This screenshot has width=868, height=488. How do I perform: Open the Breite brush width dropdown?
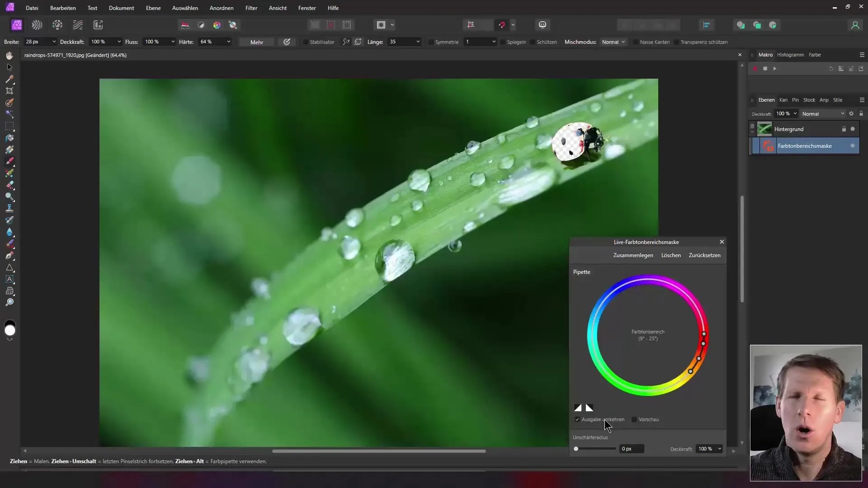pos(54,42)
